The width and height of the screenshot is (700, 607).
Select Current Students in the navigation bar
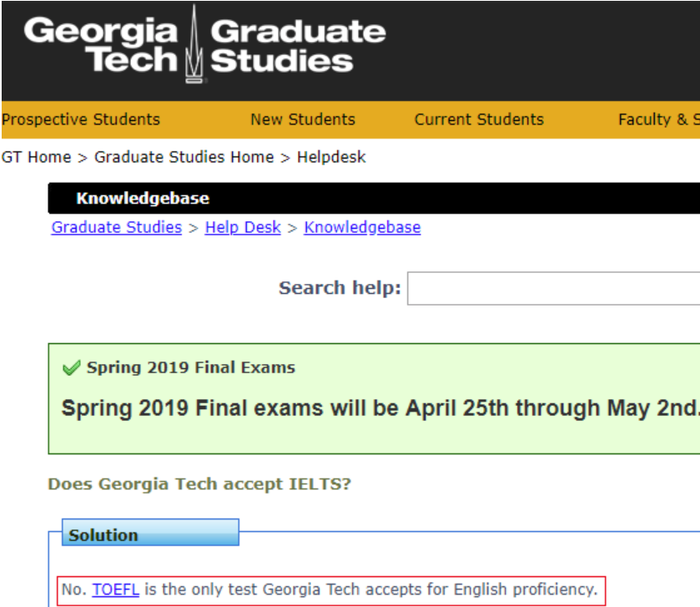(x=479, y=119)
